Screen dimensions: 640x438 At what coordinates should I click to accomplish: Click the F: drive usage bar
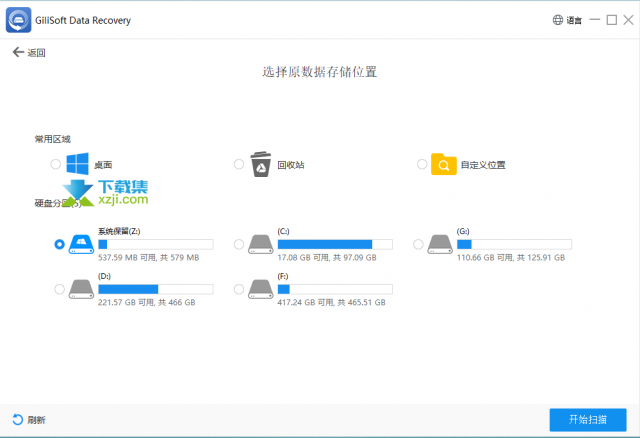(335, 289)
